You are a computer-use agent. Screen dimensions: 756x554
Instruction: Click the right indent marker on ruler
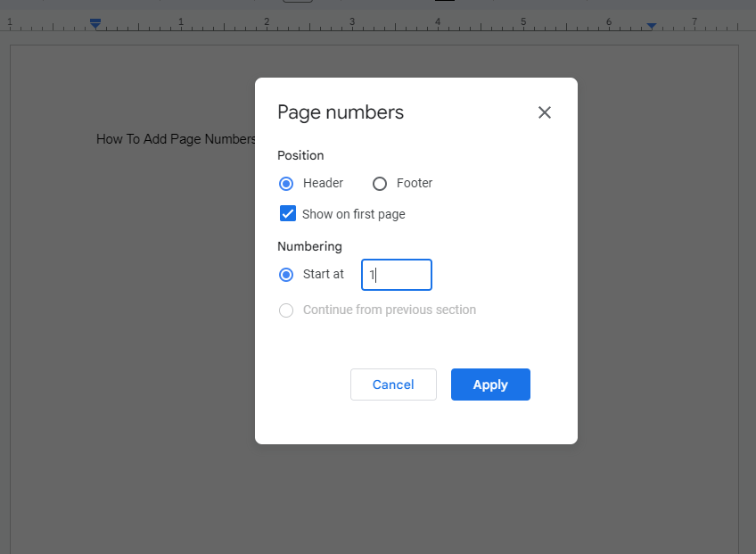[652, 26]
